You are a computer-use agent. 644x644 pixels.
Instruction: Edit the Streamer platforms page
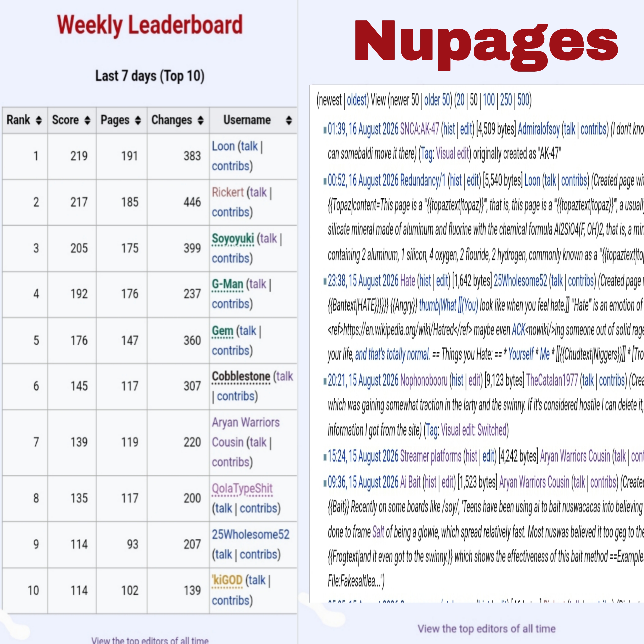click(488, 456)
